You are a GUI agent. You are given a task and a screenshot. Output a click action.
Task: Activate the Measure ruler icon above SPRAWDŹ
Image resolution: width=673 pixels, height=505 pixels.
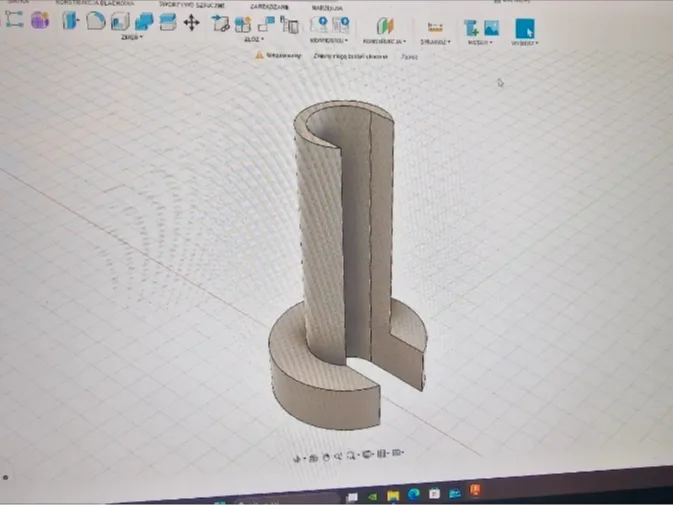tap(435, 27)
